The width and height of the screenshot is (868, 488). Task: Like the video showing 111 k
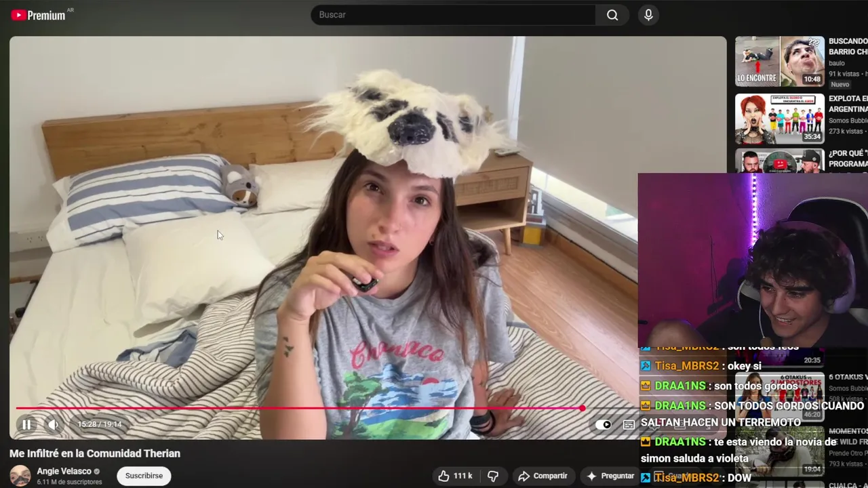pyautogui.click(x=455, y=476)
